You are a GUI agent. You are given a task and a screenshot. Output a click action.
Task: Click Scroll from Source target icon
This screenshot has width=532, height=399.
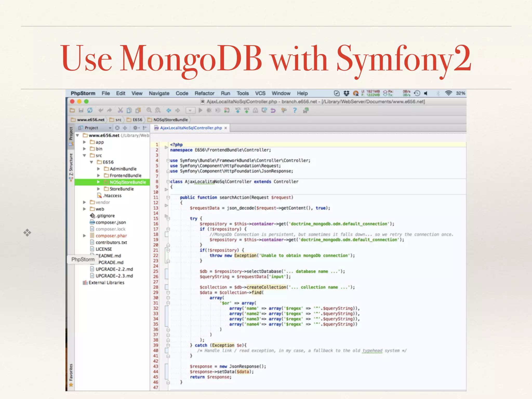(x=117, y=128)
